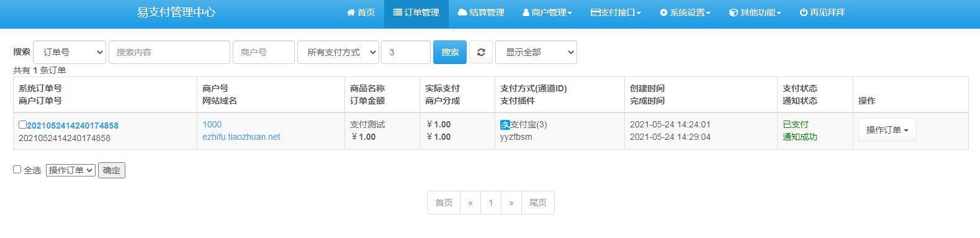Screen dimensions: 980x238
Task: Open the 显示全部 filter dropdown
Action: [536, 52]
